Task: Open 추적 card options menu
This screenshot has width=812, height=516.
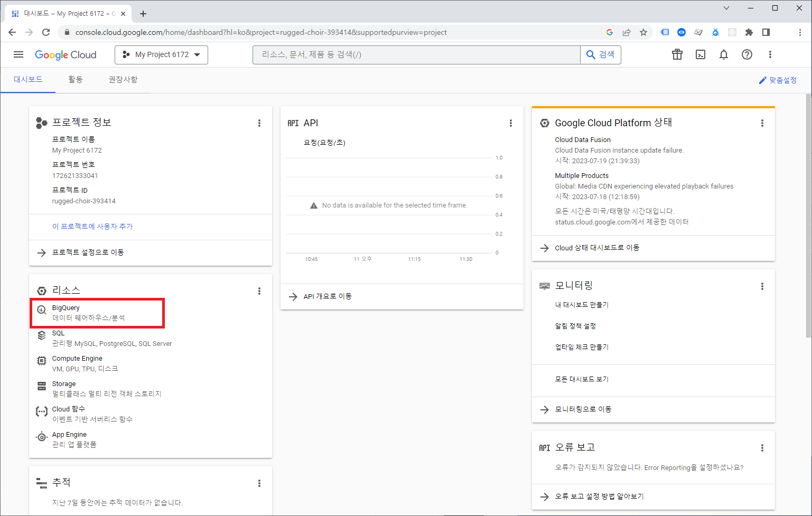Action: pyautogui.click(x=259, y=483)
